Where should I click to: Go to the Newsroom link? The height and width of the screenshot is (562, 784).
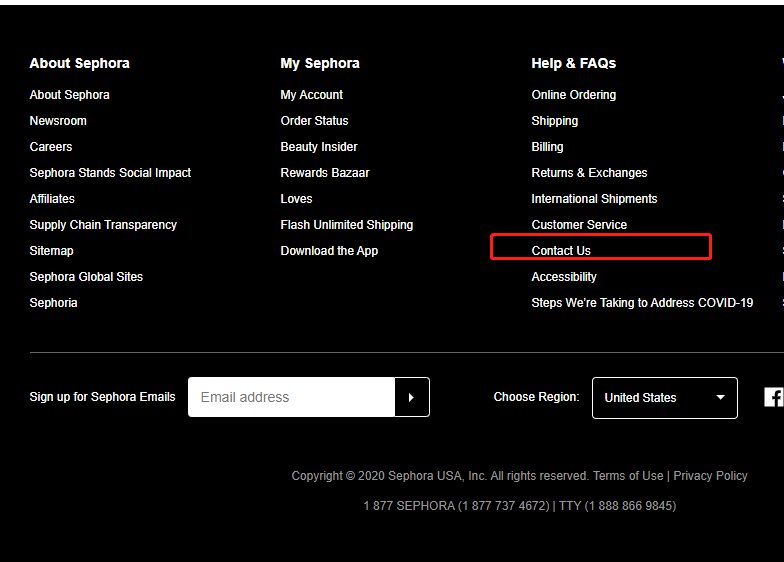(x=58, y=120)
